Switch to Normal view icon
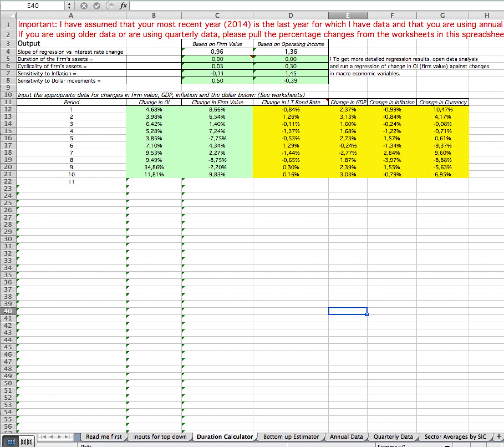 [10, 442]
